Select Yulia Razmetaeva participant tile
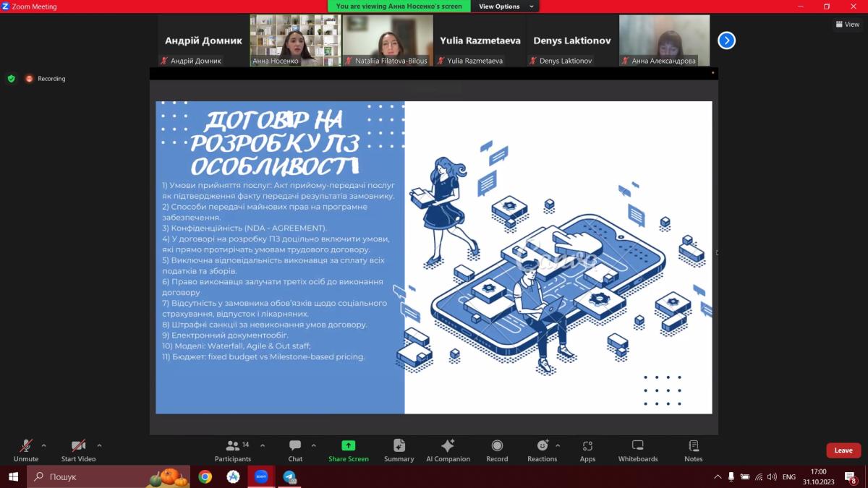The image size is (868, 488). [x=480, y=40]
